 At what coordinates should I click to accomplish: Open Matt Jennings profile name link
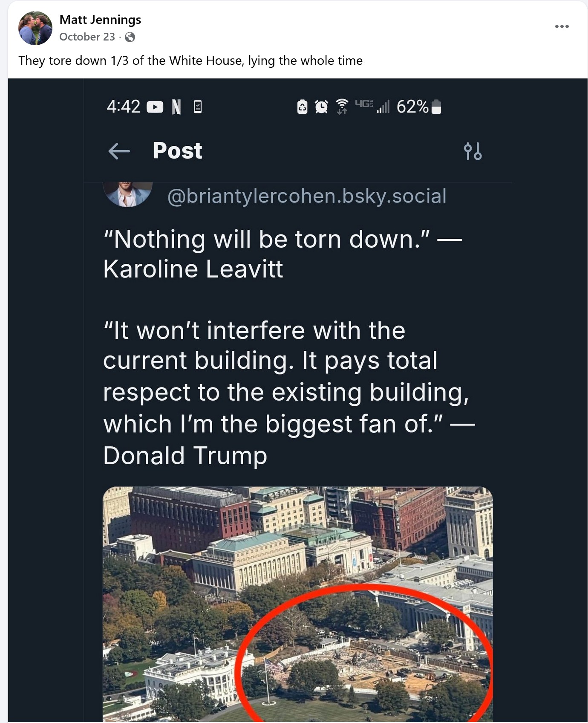coord(100,20)
